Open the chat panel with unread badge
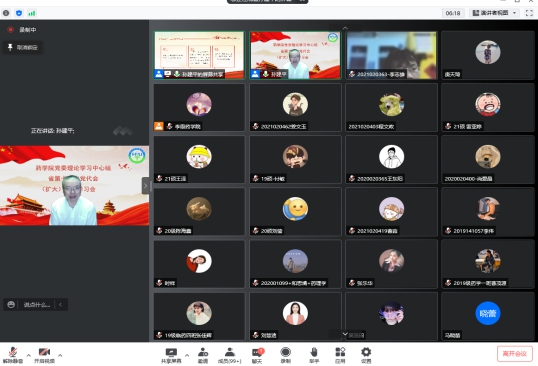Image resolution: width=538 pixels, height=366 pixels. click(257, 355)
